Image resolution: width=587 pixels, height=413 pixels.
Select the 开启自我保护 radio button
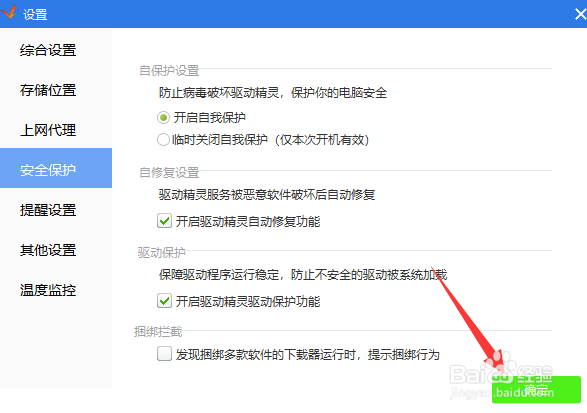click(163, 118)
